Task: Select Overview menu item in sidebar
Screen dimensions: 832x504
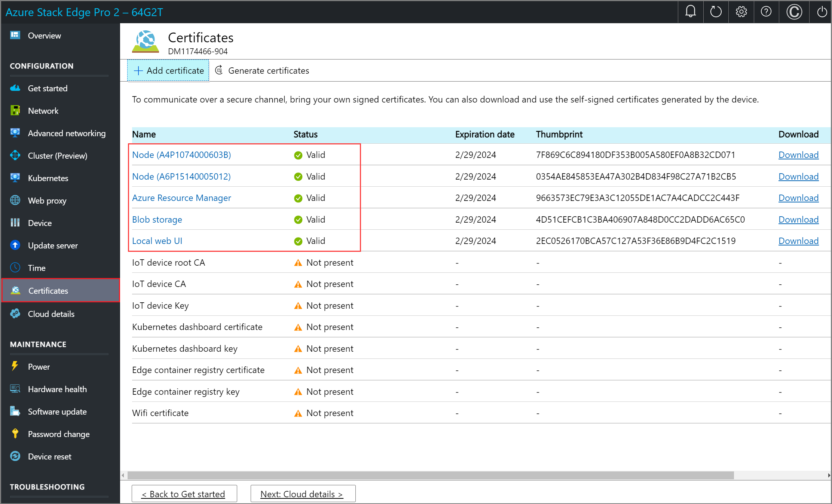Action: (x=44, y=35)
